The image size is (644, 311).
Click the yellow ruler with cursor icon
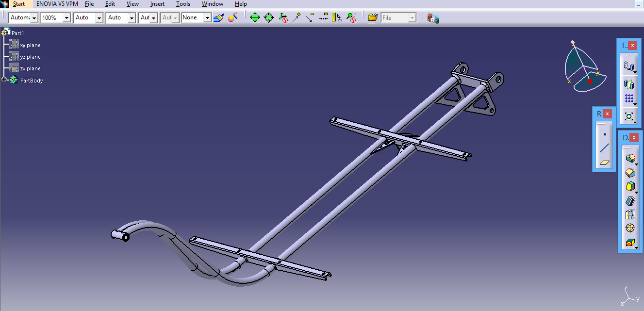pos(337,17)
